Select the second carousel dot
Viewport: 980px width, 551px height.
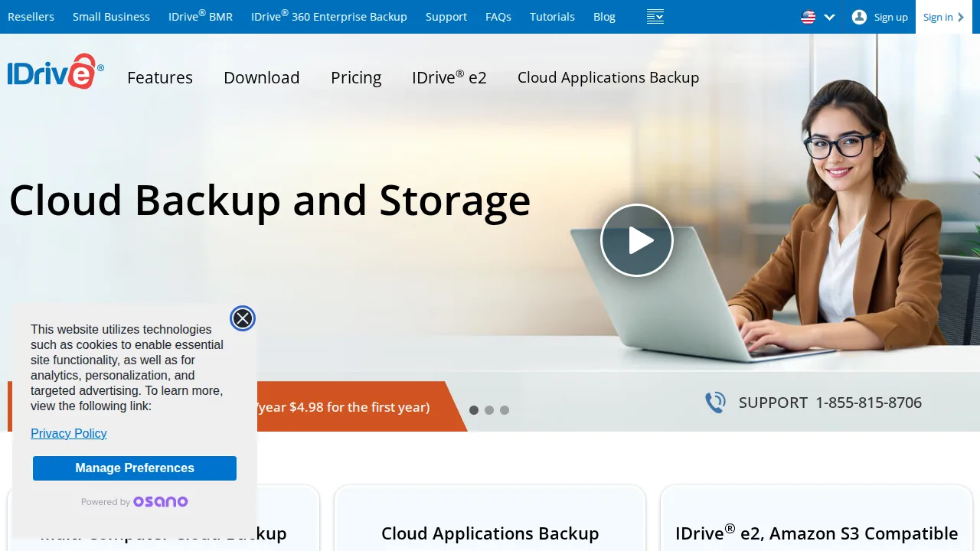click(x=489, y=410)
